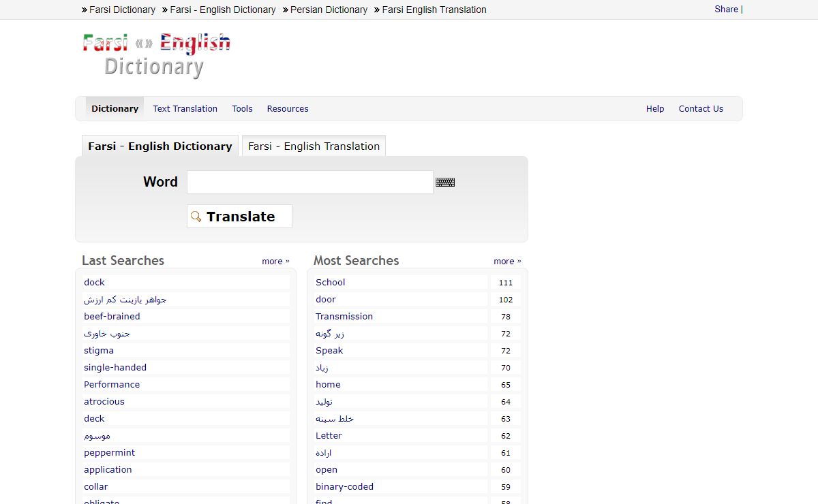Image resolution: width=818 pixels, height=504 pixels.
Task: Open 'زیاد' in Most Searches
Action: [322, 367]
